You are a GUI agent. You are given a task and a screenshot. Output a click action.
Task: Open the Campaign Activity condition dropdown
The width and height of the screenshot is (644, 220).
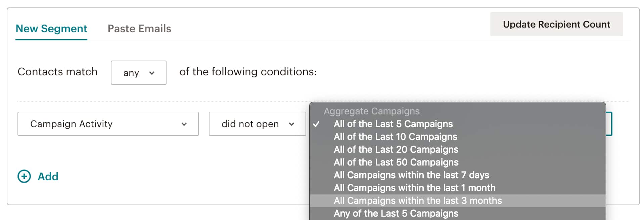tap(107, 124)
